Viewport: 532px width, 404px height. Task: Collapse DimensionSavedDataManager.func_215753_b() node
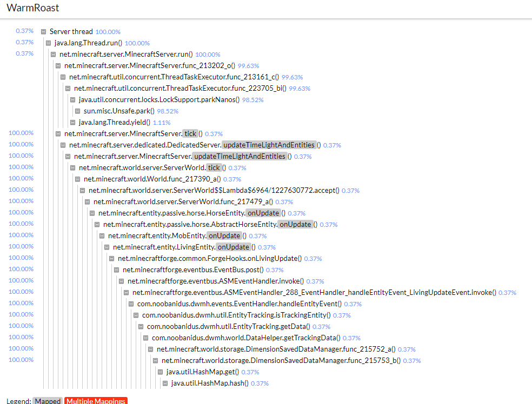point(155,361)
